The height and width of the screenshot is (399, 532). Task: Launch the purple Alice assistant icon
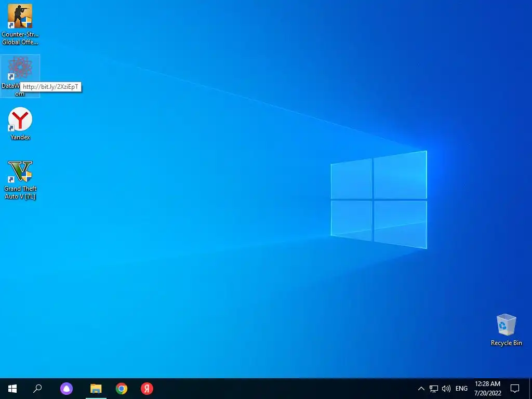(66, 389)
